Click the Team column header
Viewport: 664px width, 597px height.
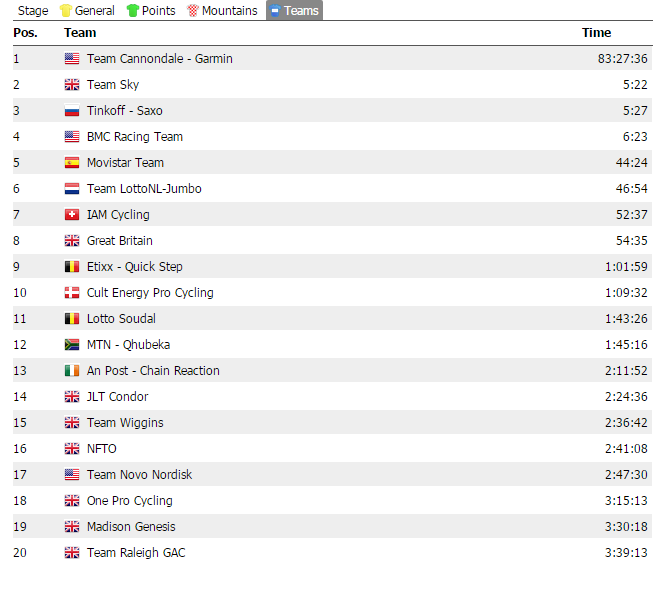80,33
